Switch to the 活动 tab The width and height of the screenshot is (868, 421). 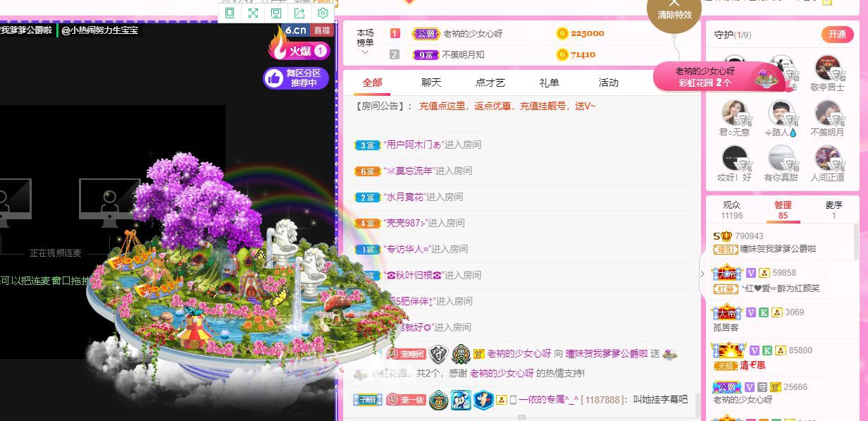(x=608, y=83)
